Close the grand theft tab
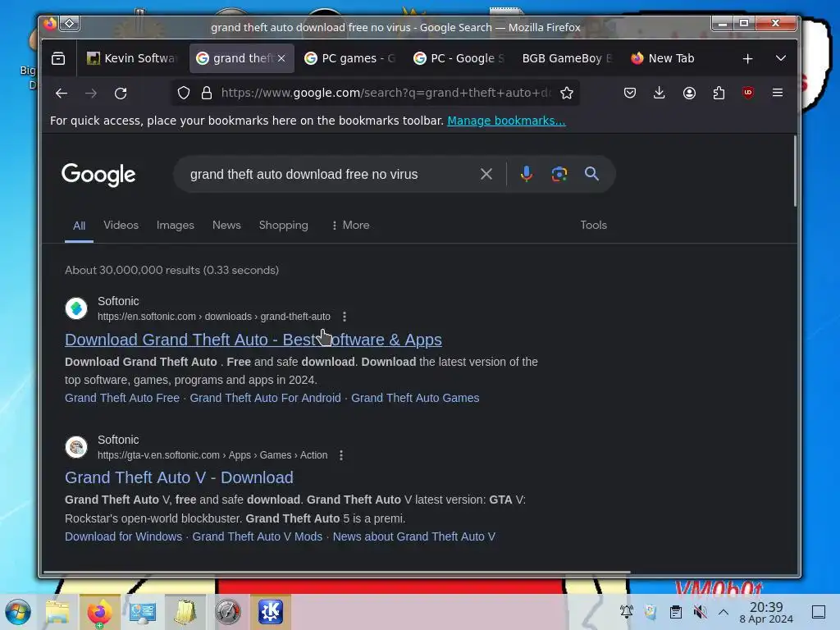840x630 pixels. click(x=281, y=58)
